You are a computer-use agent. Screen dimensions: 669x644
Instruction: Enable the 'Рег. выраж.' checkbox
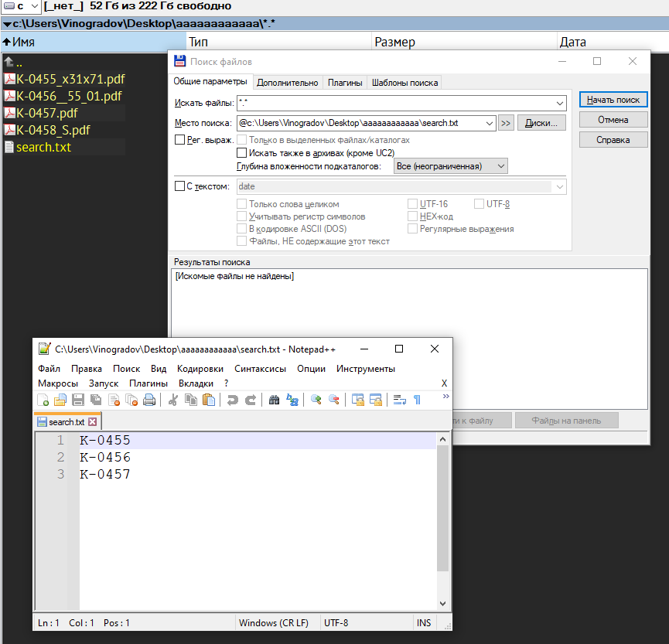tap(180, 140)
